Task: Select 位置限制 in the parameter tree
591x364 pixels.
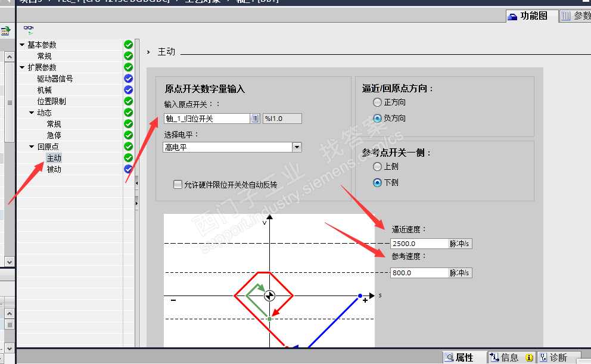Action: (51, 101)
